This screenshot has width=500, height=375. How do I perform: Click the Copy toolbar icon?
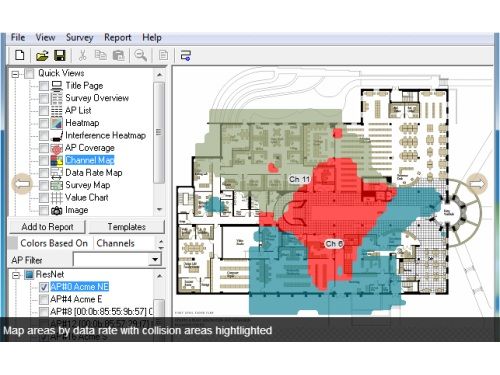coord(100,55)
